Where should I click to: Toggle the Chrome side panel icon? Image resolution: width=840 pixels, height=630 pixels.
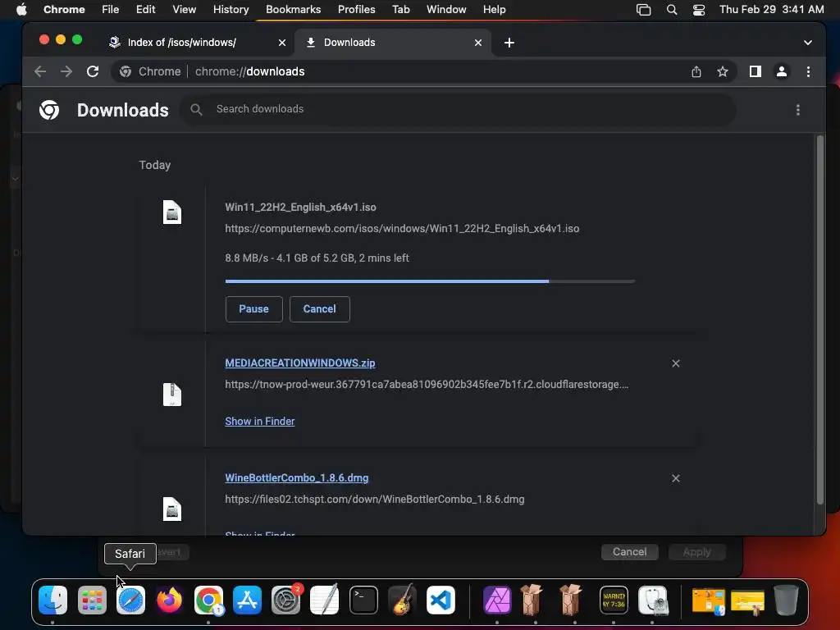756,71
